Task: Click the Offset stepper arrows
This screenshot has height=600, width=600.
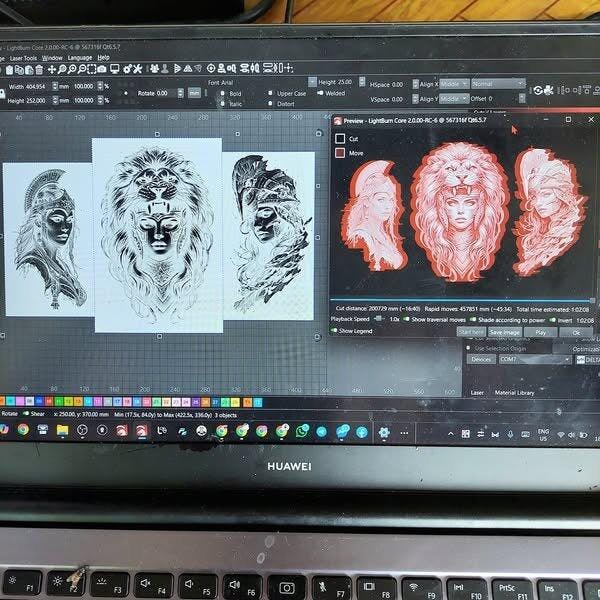Action: pos(522,99)
